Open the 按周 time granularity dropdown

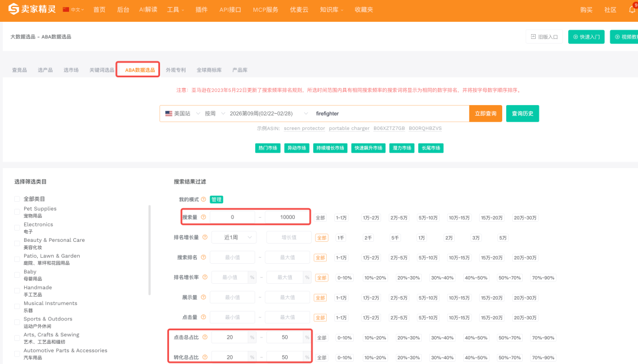coord(209,113)
